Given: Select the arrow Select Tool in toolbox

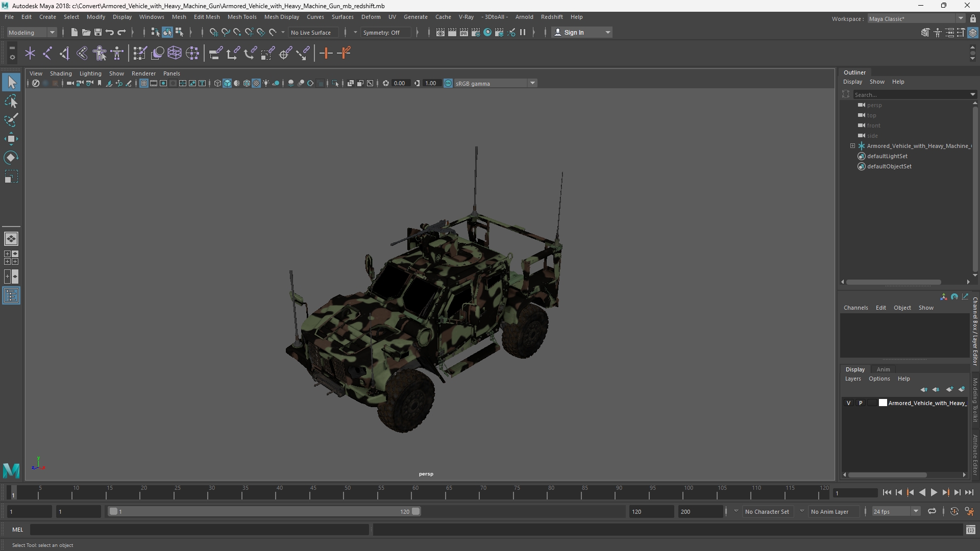Looking at the screenshot, I should click(11, 82).
